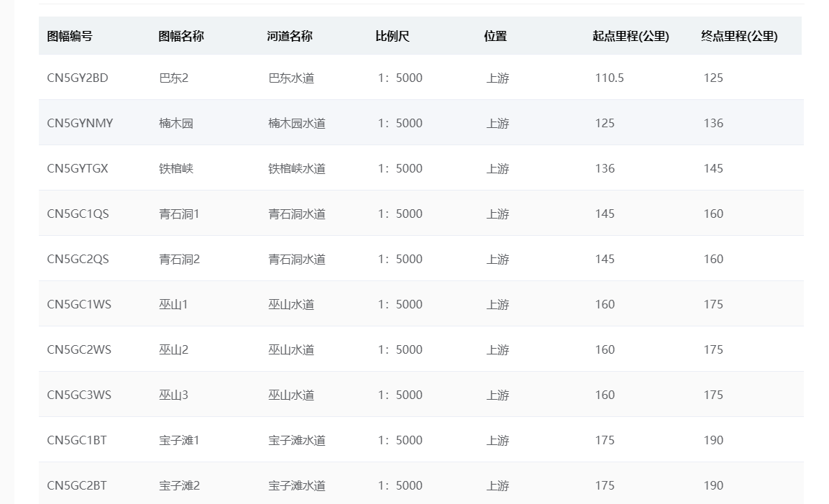Click 上游 in the CN5GC2WS row
Image resolution: width=829 pixels, height=504 pixels.
tap(498, 349)
